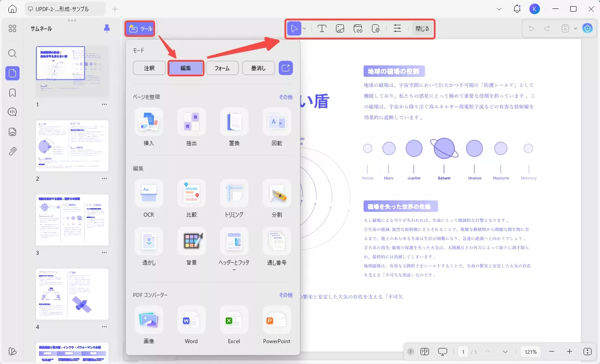Select the link tool in toolbar
The width and height of the screenshot is (600, 364).
click(358, 28)
